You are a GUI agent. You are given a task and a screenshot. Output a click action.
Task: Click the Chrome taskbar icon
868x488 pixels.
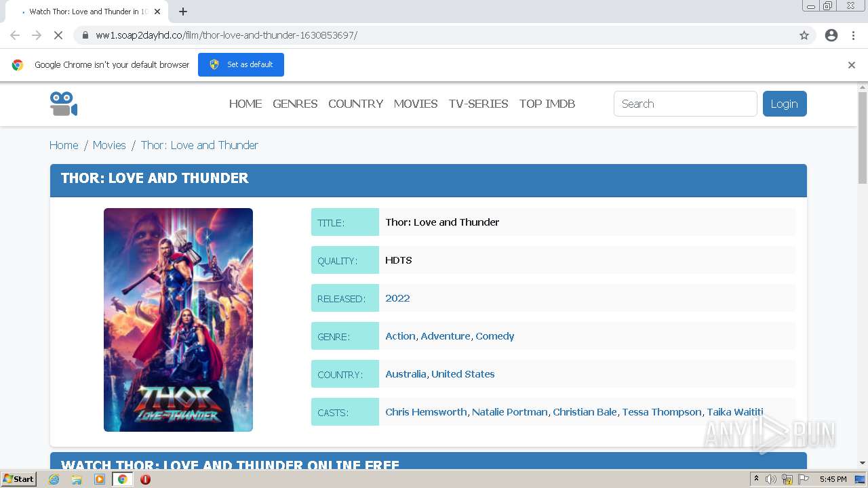[123, 479]
